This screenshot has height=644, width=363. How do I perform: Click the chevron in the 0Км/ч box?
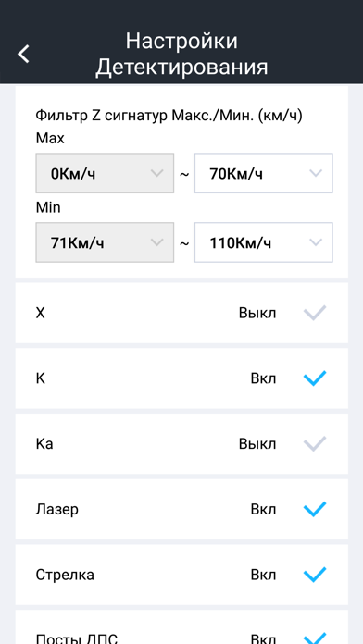157,173
